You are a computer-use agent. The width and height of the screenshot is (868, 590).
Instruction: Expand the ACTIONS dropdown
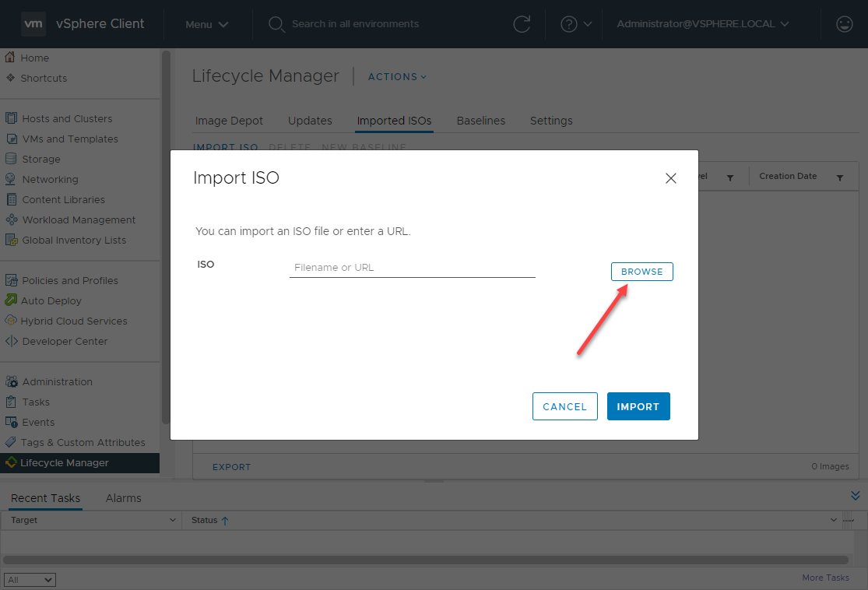pyautogui.click(x=397, y=76)
